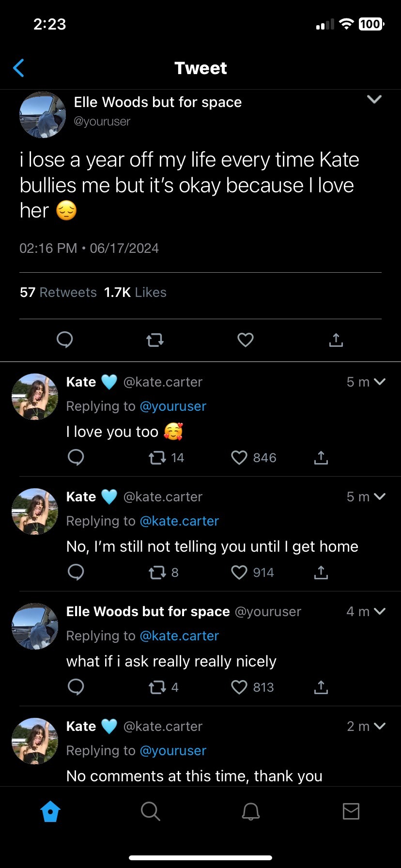Reply to the main tweet by Elle Woods

[x=65, y=340]
